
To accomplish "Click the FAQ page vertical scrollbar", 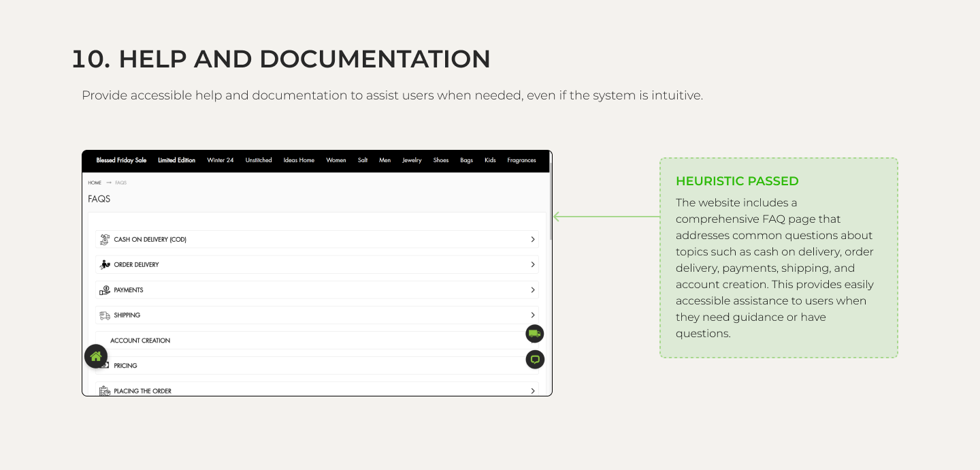I will click(550, 204).
